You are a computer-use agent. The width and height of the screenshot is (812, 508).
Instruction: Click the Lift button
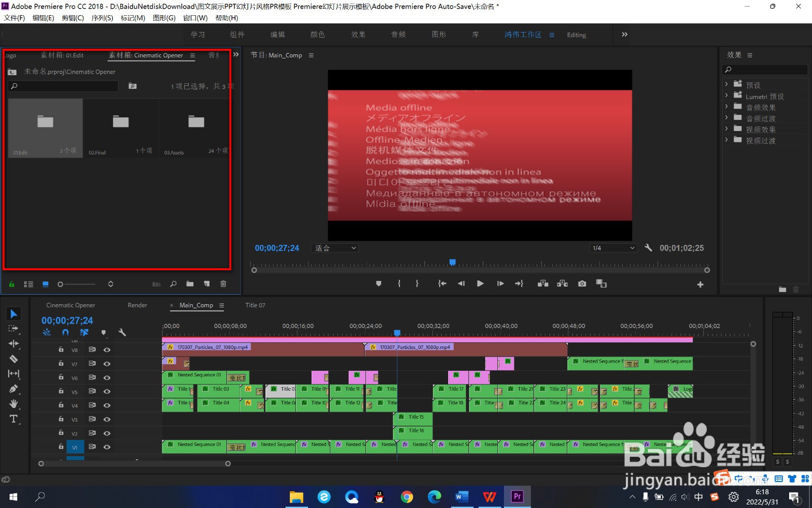[x=543, y=283]
